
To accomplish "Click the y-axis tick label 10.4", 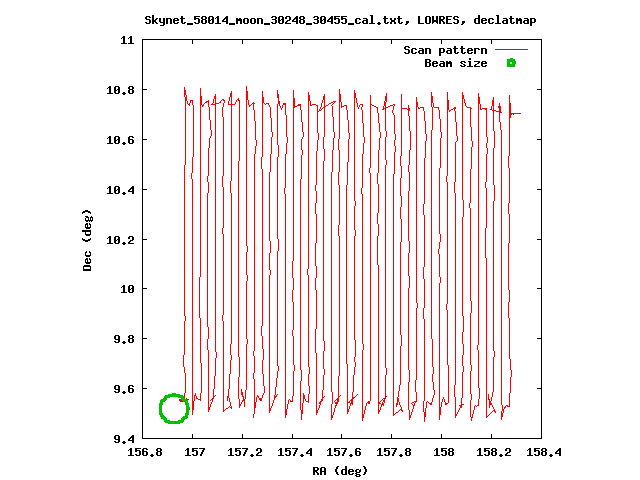I will pyautogui.click(x=120, y=190).
